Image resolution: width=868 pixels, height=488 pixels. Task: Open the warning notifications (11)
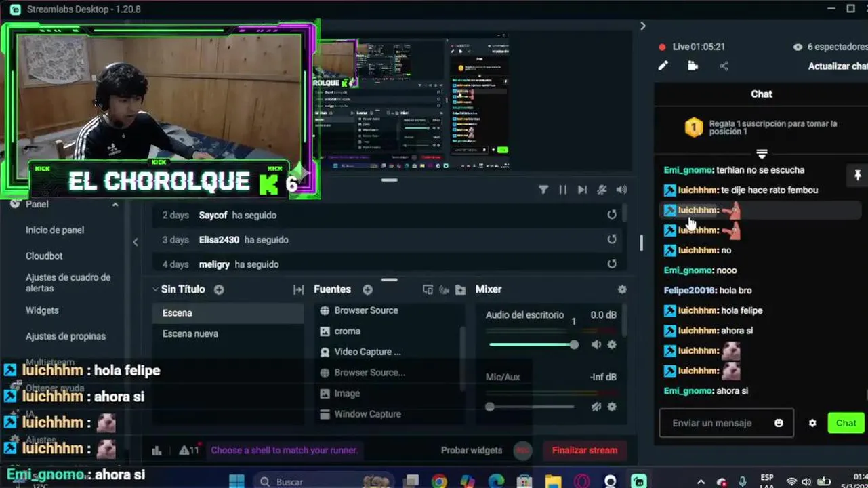pos(188,450)
